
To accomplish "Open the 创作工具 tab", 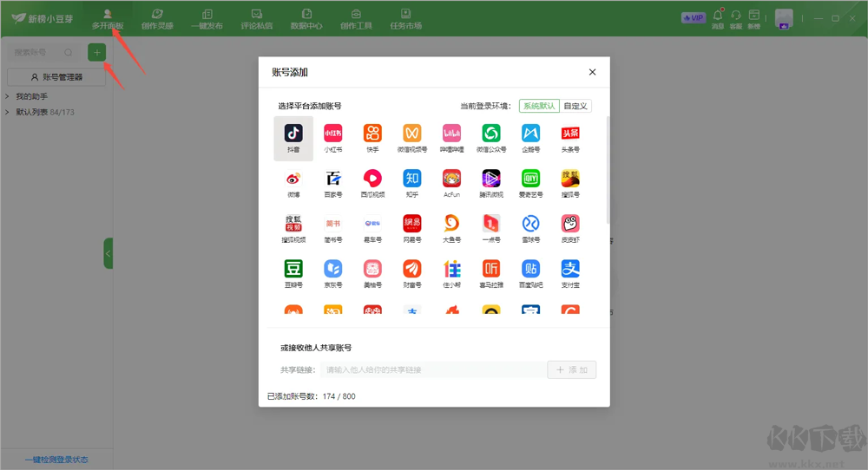I will pos(356,19).
